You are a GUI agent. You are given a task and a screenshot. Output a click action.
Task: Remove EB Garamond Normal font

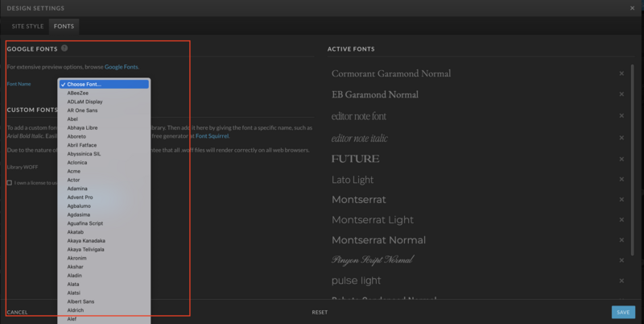pyautogui.click(x=621, y=94)
